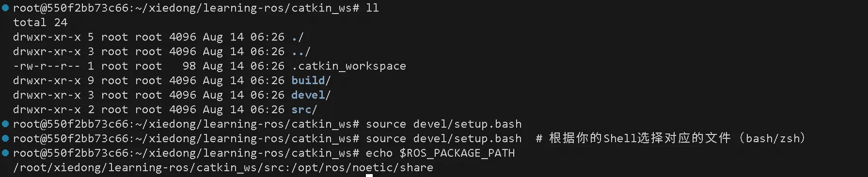
Task: Click the .catkin_workspace file name
Action: click(349, 66)
